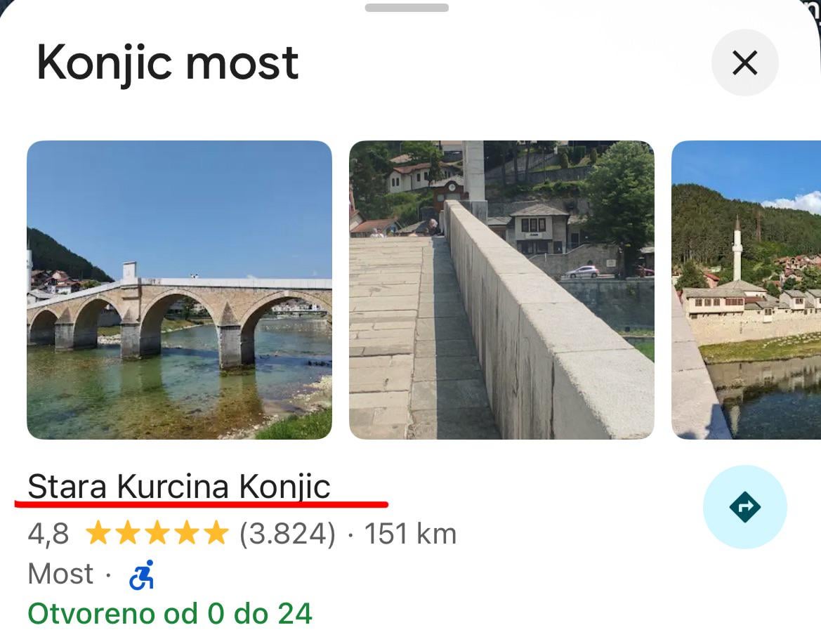Click the 151 km distance text
This screenshot has width=821, height=644.
coord(411,534)
